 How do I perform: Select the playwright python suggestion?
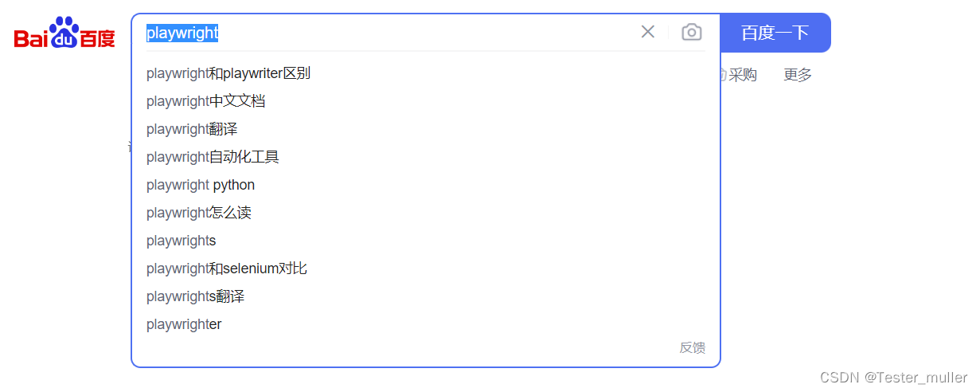[x=201, y=185]
